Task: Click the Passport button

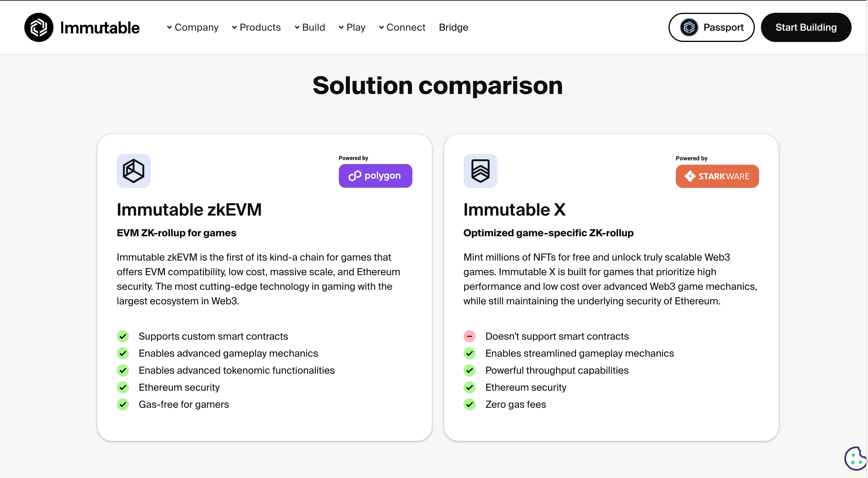Action: [711, 27]
